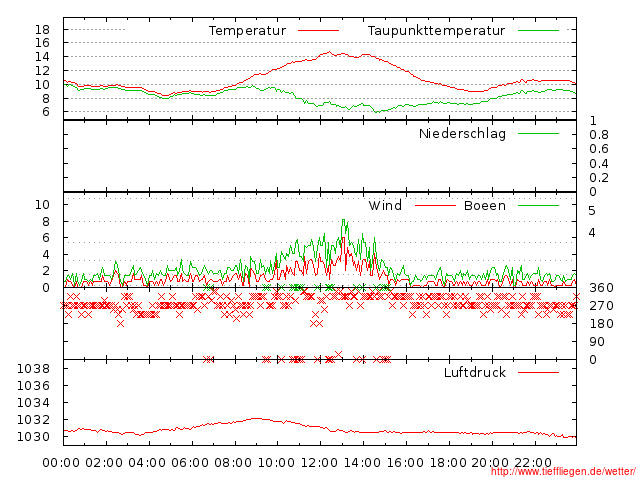Click the 02:00 time axis label
The height and width of the screenshot is (480, 640).
(x=104, y=463)
